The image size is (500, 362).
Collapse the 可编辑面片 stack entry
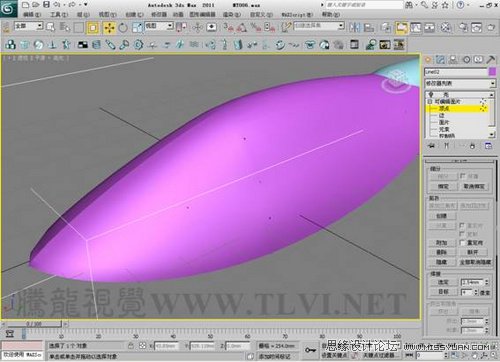430,101
